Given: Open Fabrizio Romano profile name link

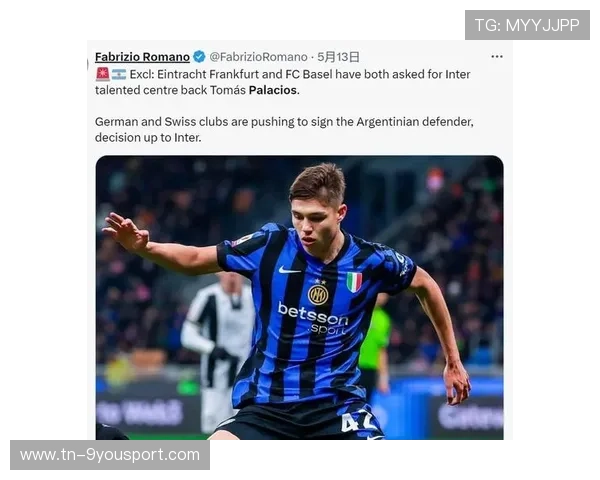Looking at the screenshot, I should (142, 57).
